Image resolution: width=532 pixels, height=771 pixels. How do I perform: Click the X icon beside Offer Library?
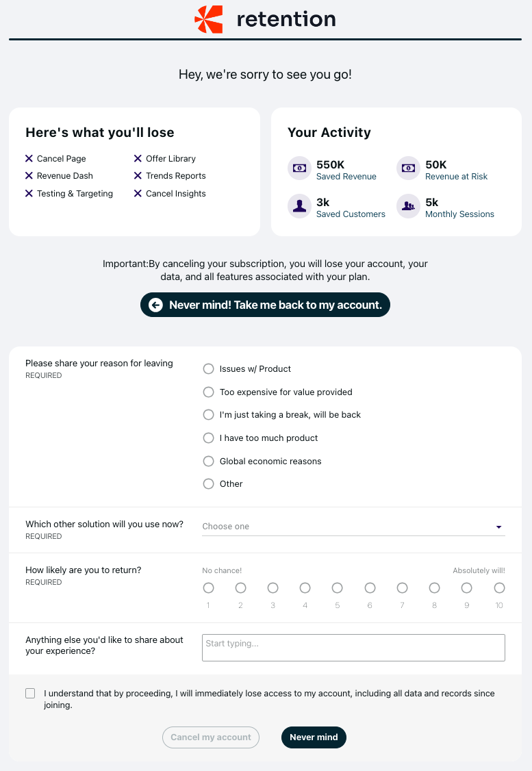138,158
